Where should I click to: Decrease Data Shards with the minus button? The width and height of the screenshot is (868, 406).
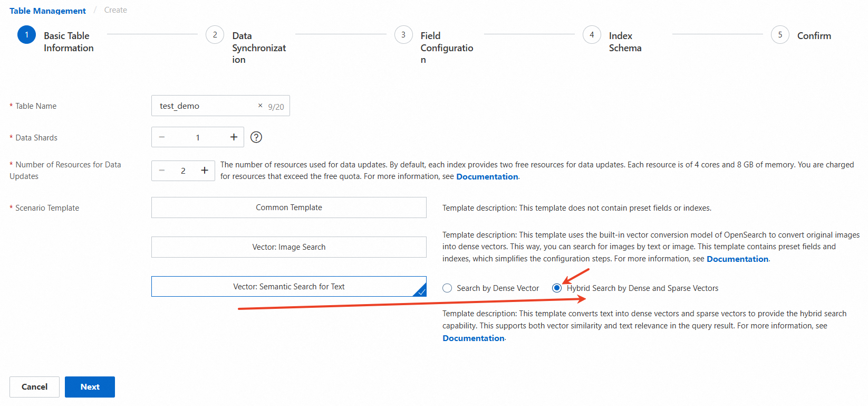(x=162, y=137)
